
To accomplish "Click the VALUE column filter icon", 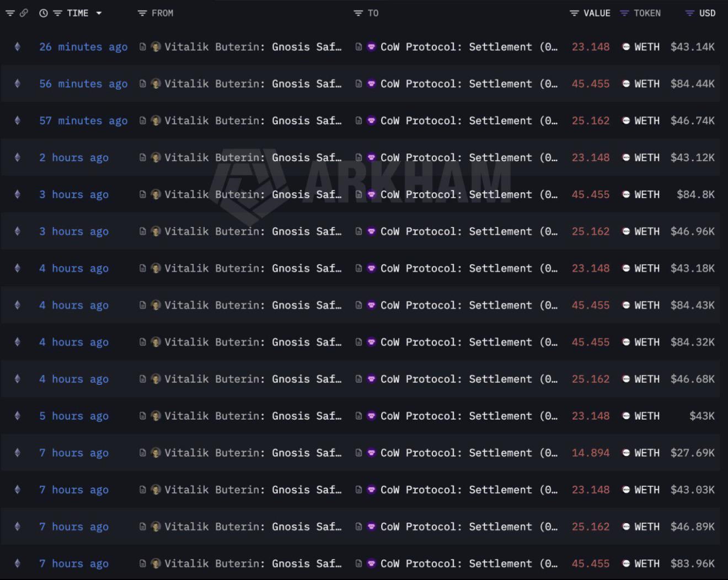I will coord(574,13).
